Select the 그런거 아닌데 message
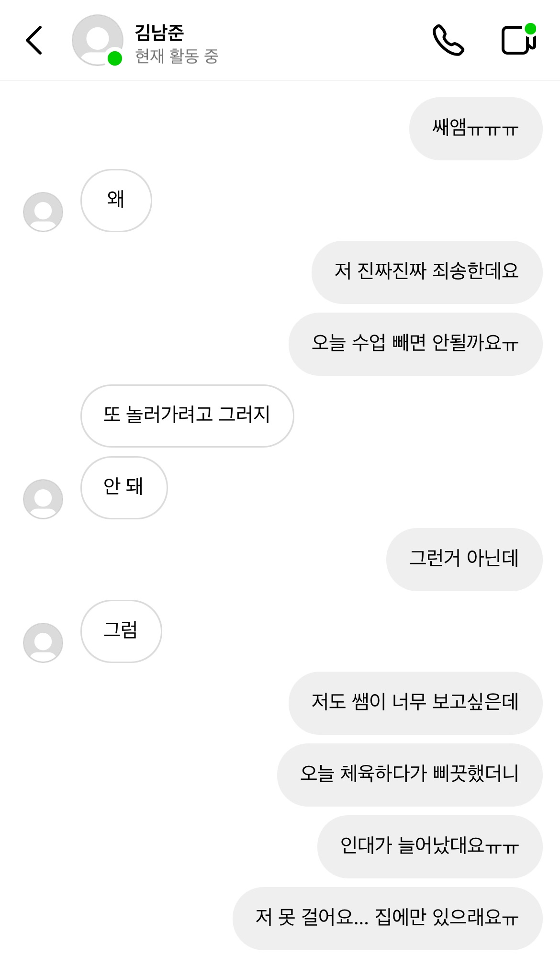 464,559
